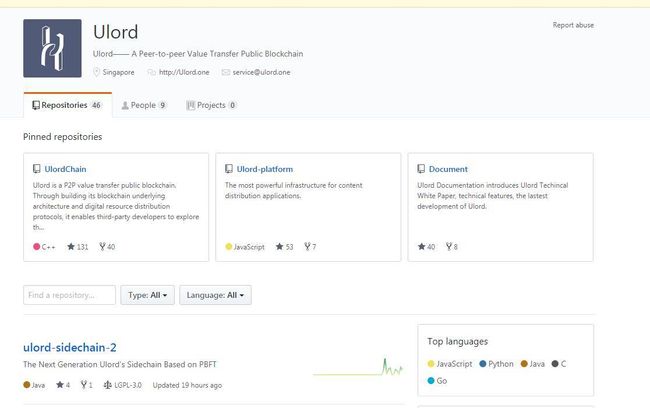
Task: Open the Type: All dropdown
Action: coord(148,295)
